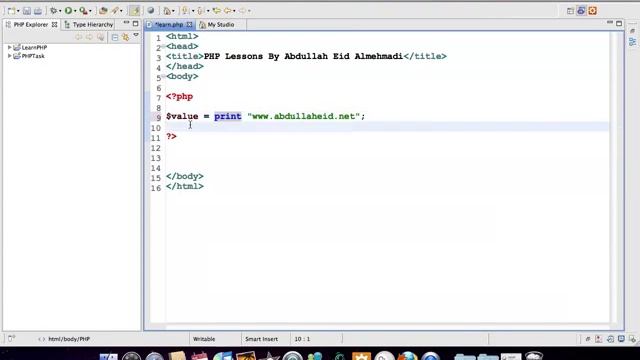The height and width of the screenshot is (360, 640).
Task: Switch to the PHP perspective icon
Action: 581,11
